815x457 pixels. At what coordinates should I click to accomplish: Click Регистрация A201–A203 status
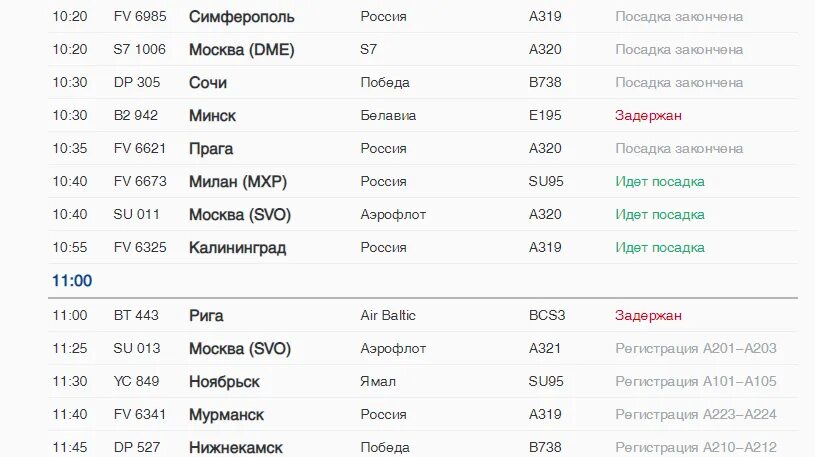(x=695, y=348)
